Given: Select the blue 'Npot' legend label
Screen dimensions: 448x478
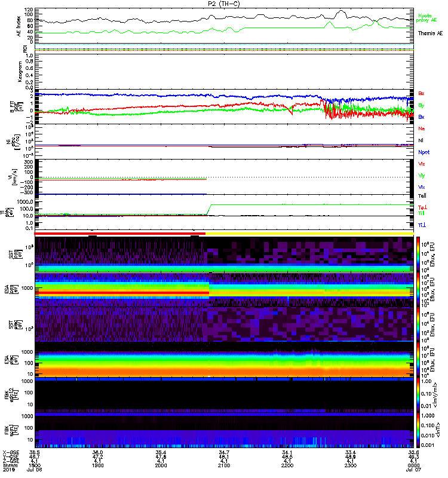Looking at the screenshot, I should 424,152.
